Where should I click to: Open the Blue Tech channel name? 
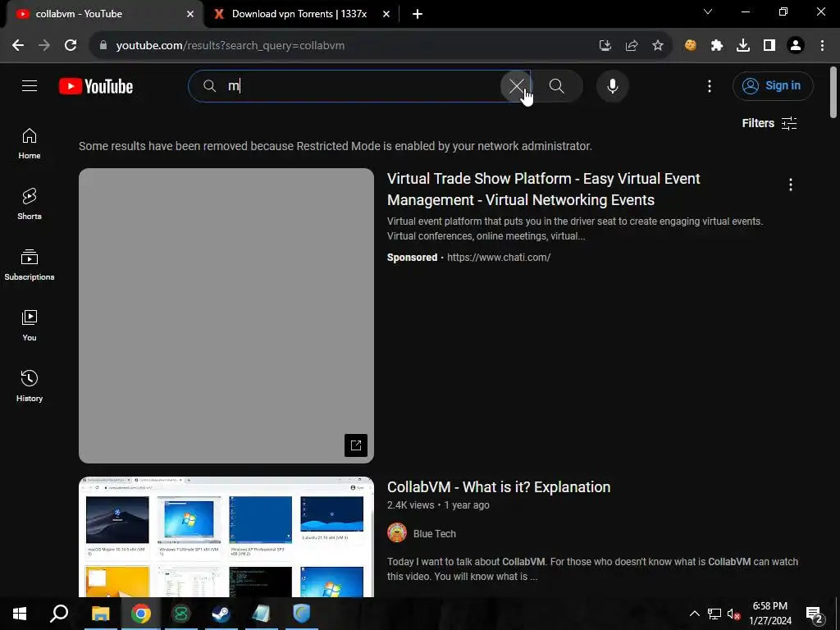[x=435, y=533]
